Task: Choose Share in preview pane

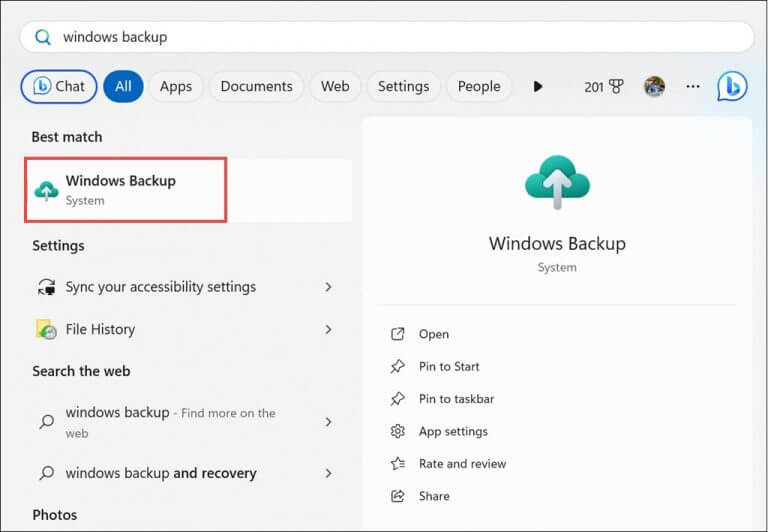Action: coord(434,496)
